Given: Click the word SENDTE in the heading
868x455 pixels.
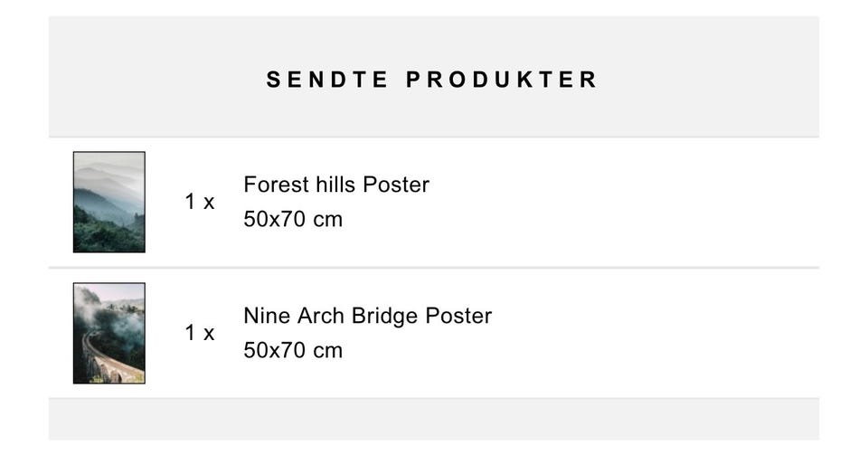Looking at the screenshot, I should coord(327,80).
